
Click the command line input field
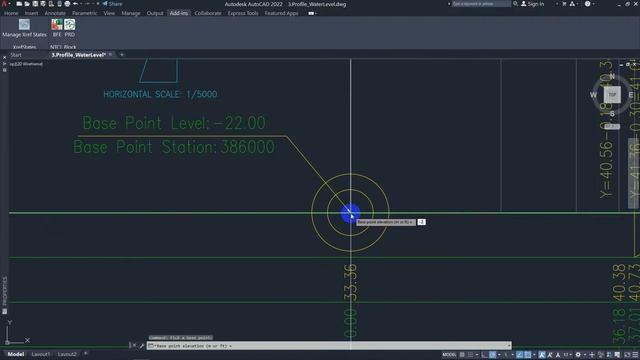point(329,346)
